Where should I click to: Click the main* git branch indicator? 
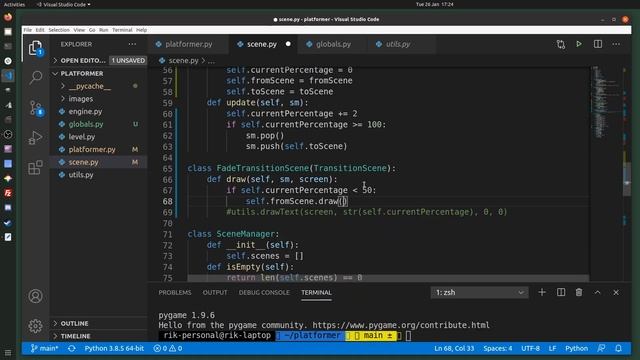pos(45,348)
